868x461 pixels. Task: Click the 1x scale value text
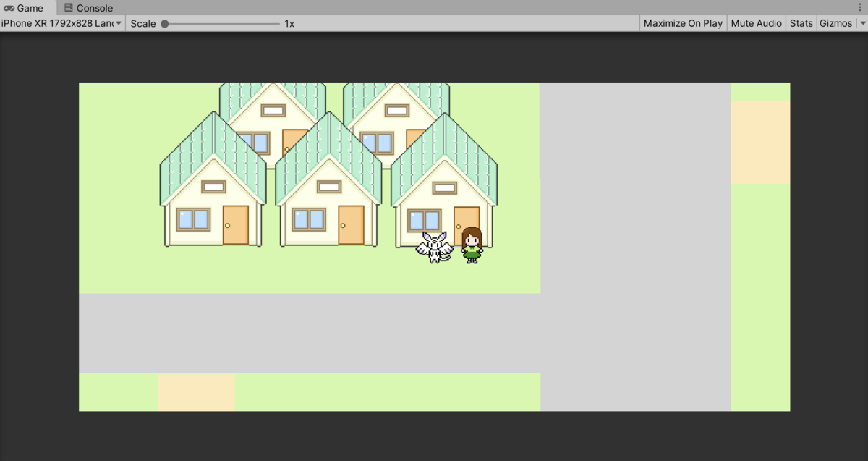pyautogui.click(x=289, y=23)
